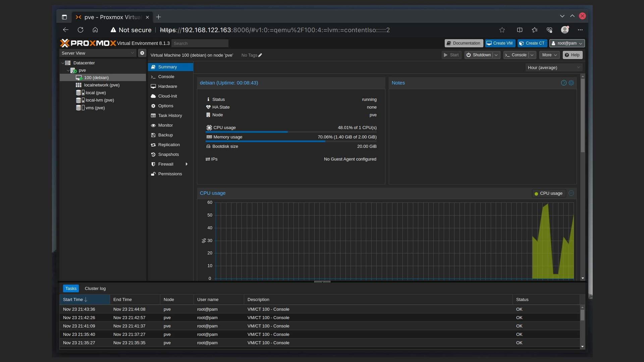The height and width of the screenshot is (362, 644).
Task: Select the Hardware panel
Action: click(168, 86)
